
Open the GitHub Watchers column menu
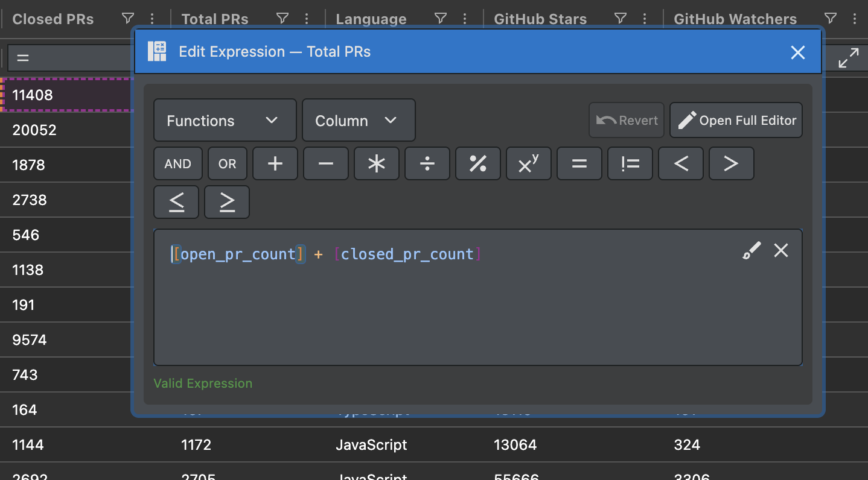[x=855, y=19]
